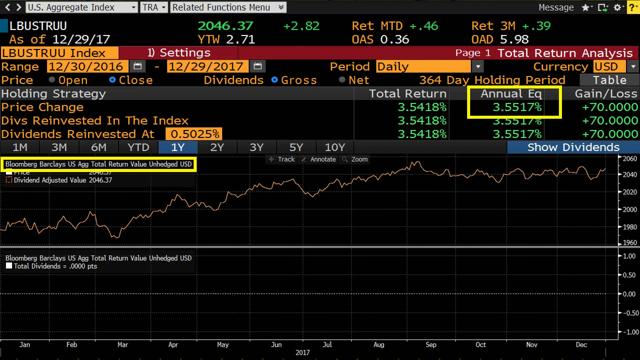Click the Table button

(x=609, y=80)
